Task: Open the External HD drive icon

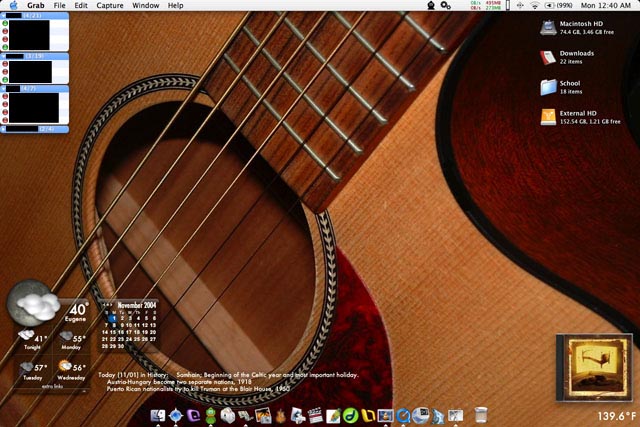Action: (548, 117)
